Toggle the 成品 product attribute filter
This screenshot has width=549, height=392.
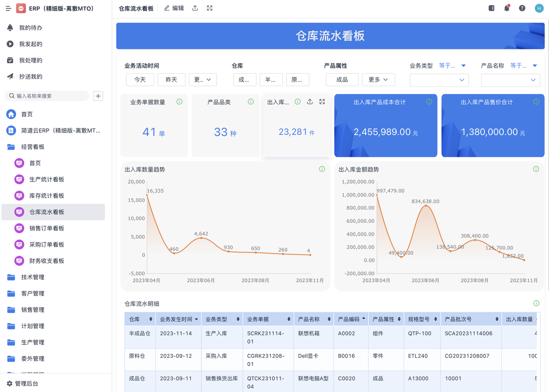[x=342, y=80]
